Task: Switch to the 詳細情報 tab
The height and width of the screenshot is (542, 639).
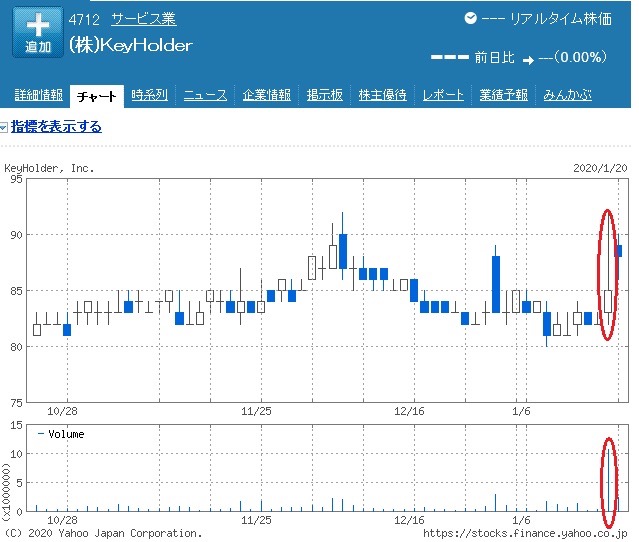Action: (x=38, y=95)
